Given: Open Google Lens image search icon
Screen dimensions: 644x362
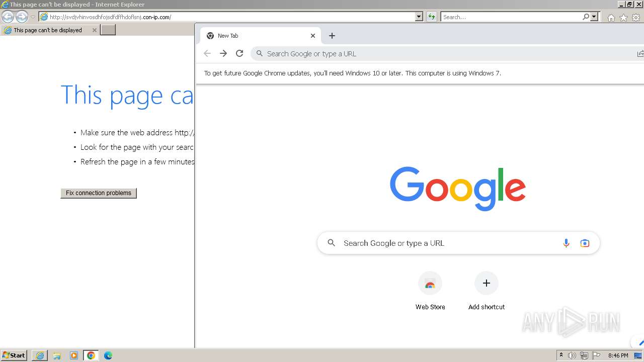Looking at the screenshot, I should [x=585, y=243].
